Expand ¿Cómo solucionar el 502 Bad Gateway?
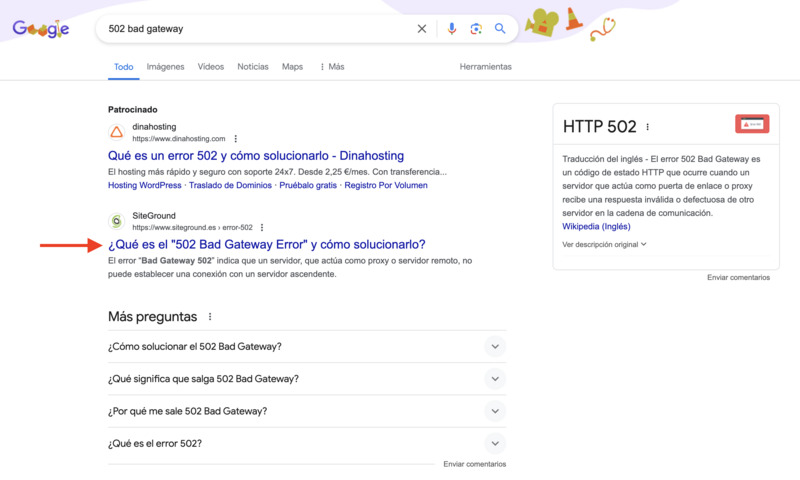The width and height of the screenshot is (800, 480). pos(307,346)
